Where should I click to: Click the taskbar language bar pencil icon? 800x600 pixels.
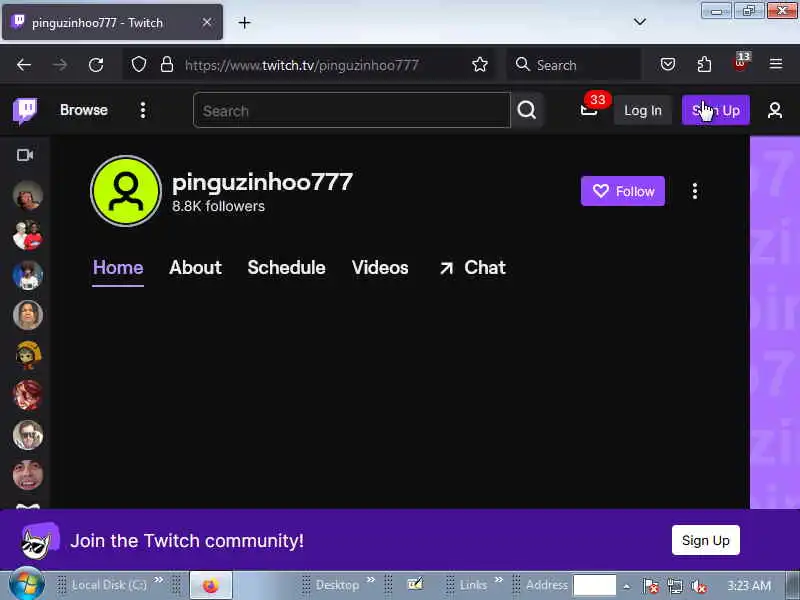pyautogui.click(x=415, y=584)
